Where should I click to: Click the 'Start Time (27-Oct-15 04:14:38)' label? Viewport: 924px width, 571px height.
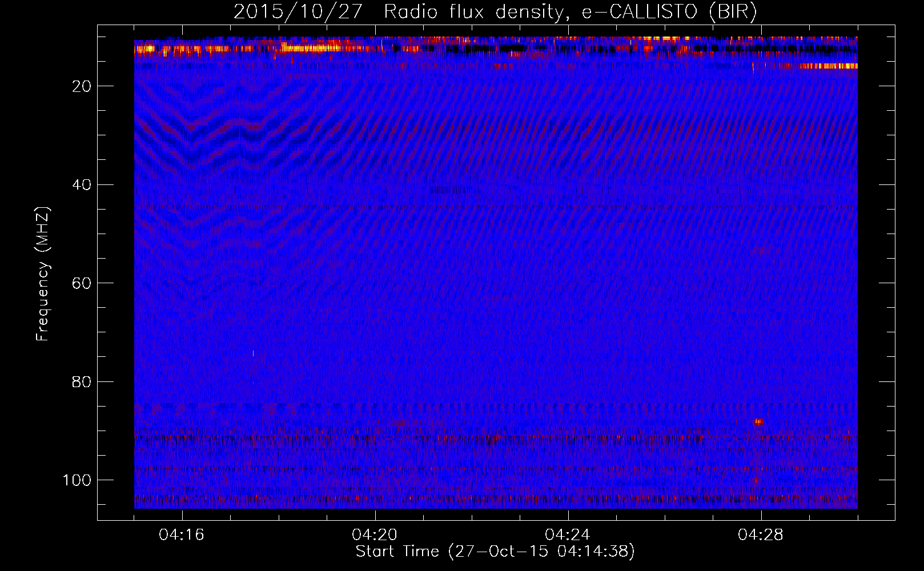(x=495, y=552)
